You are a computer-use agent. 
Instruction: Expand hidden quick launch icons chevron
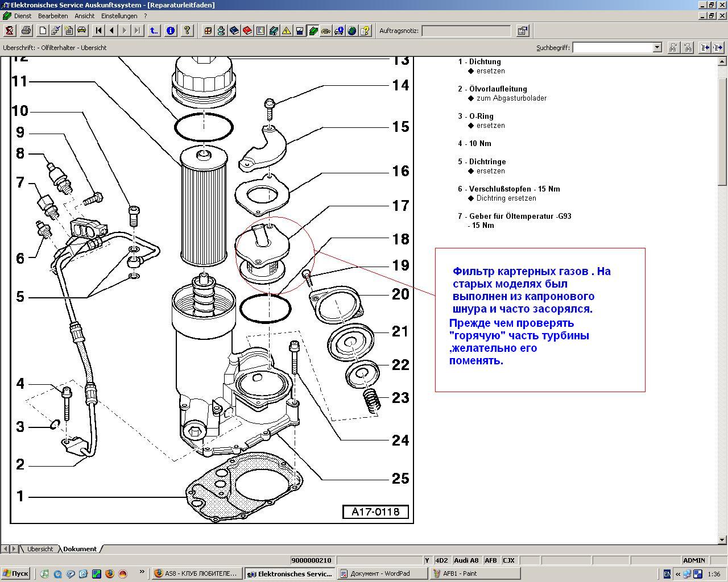pyautogui.click(x=142, y=573)
